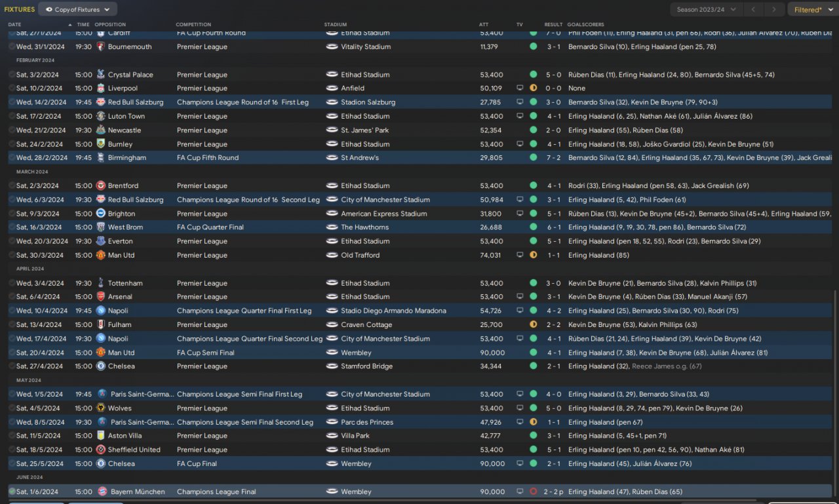Open the Filtered* filter dropdown

click(812, 9)
